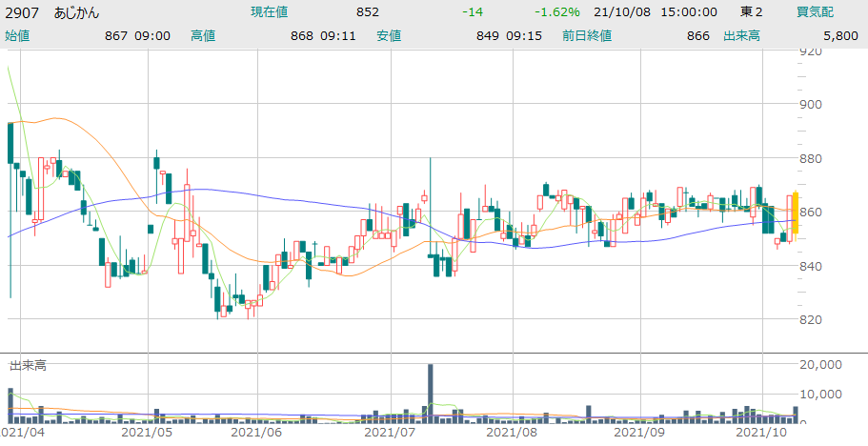Viewport: 868px width, 446px height.
Task: Click the 出来高 title in the volume panel
Action: [x=28, y=366]
